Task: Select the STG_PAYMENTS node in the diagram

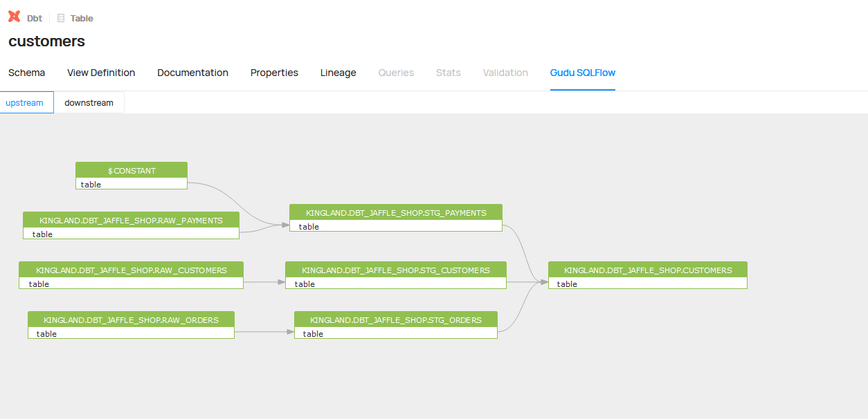Action: click(395, 212)
